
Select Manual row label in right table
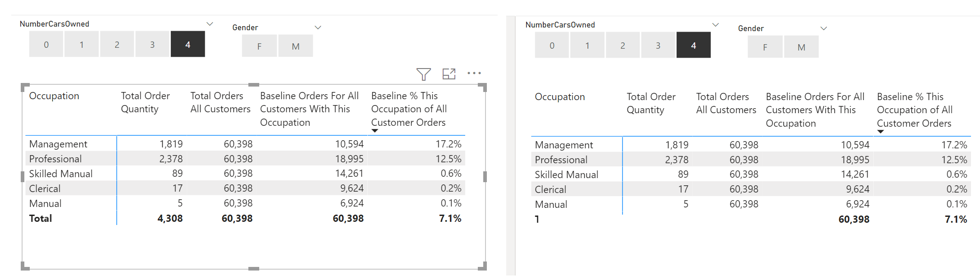[551, 205]
